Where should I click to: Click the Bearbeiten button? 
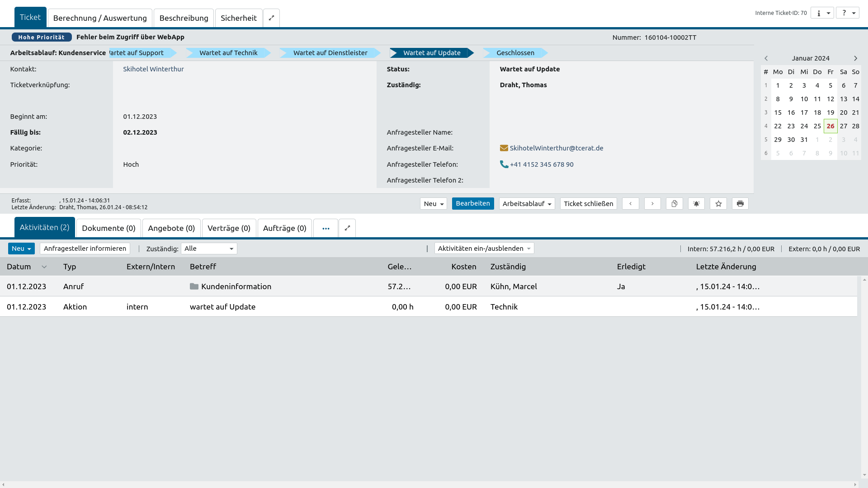(472, 203)
